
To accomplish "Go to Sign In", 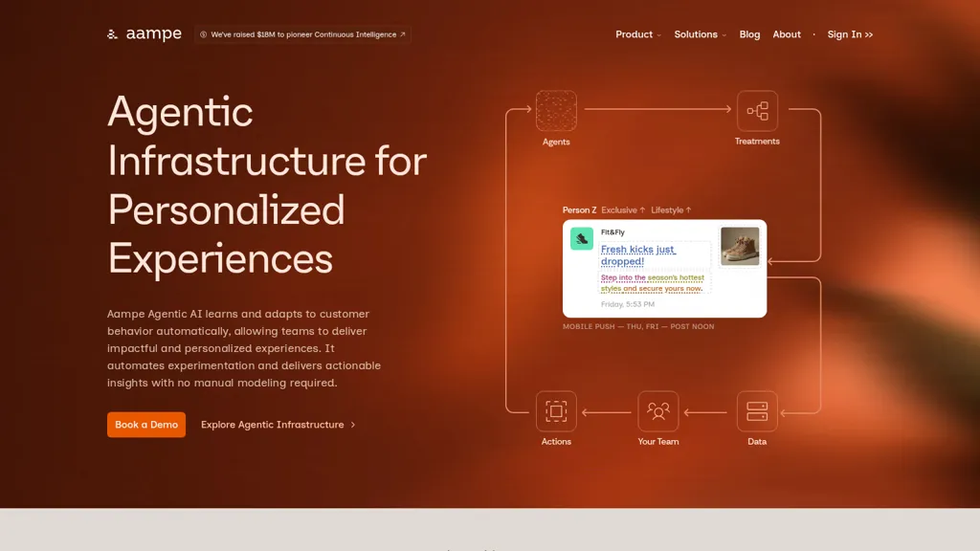I will tap(850, 34).
